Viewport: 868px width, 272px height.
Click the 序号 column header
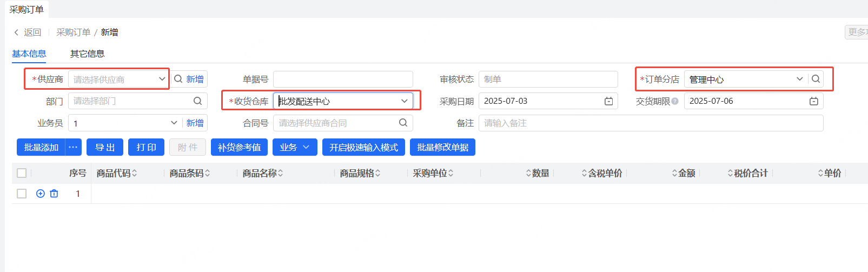pos(77,173)
